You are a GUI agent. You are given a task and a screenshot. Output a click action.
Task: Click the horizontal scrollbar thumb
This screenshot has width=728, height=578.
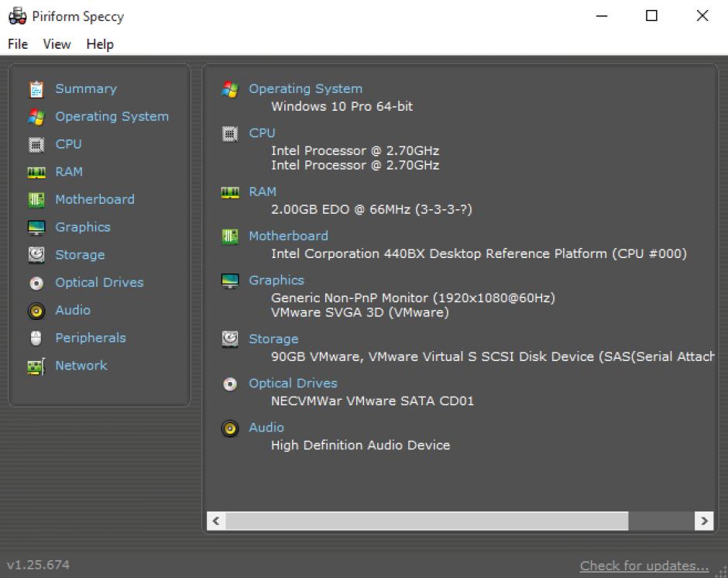pos(427,521)
